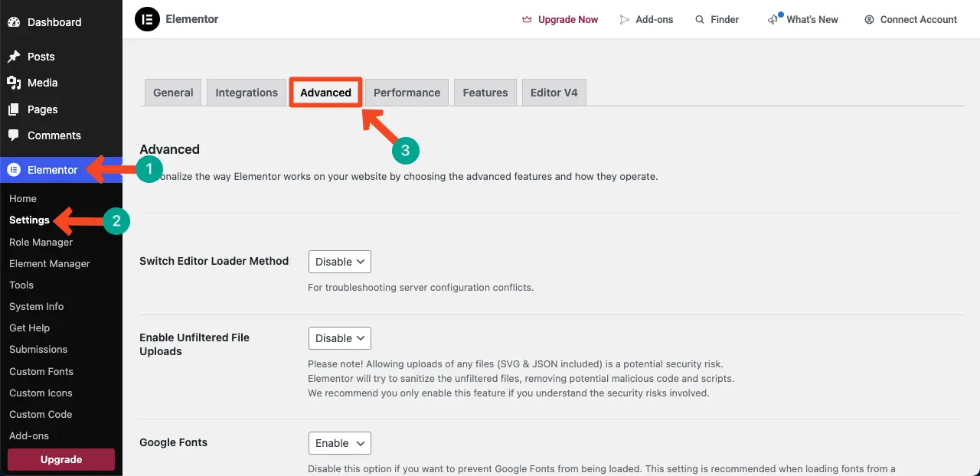Click the Add-ons play icon
980x476 pixels.
point(625,19)
